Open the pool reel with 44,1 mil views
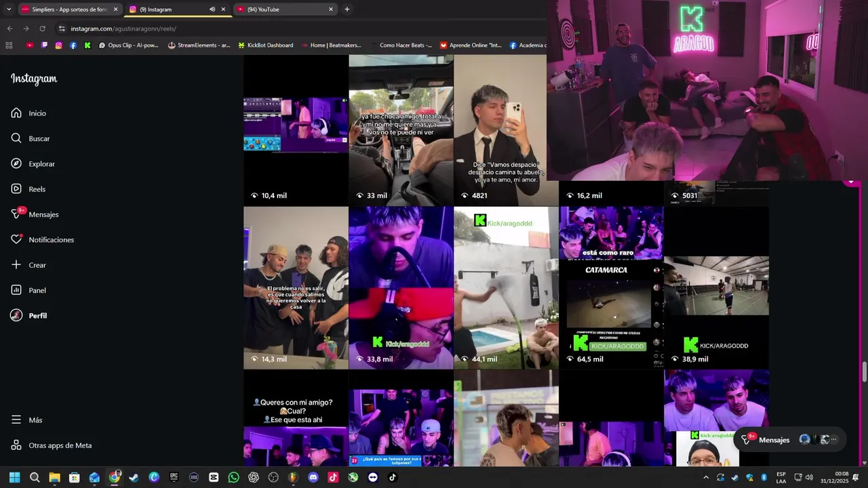Screen dimensions: 868x488 506,288
